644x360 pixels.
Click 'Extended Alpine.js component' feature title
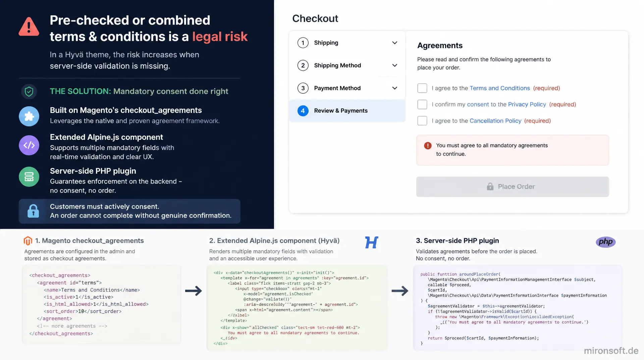point(106,137)
